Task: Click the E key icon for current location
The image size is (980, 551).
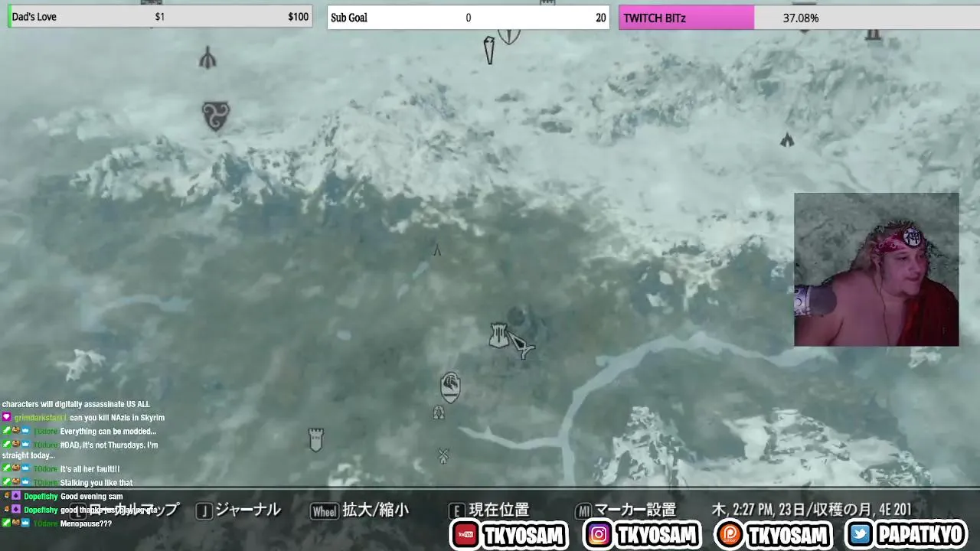Action: point(456,511)
